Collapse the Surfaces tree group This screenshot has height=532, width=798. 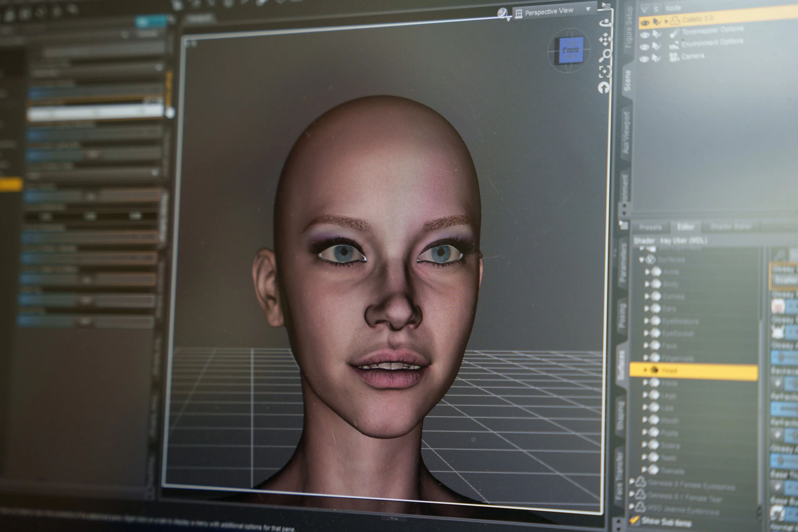pyautogui.click(x=642, y=260)
